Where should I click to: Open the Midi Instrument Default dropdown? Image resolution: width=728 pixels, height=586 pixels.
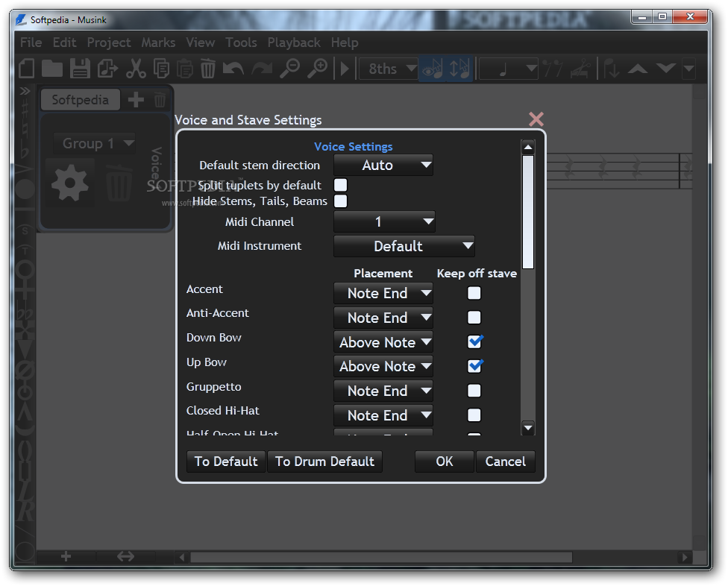pyautogui.click(x=404, y=246)
